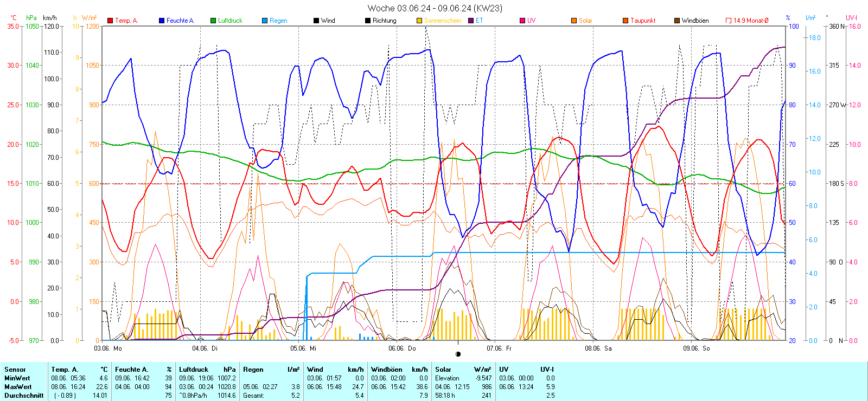Click the light blue Regen legend square
868x401 pixels.
click(265, 21)
